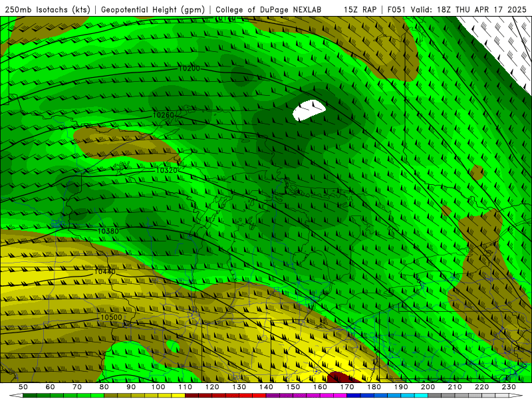This screenshot has height=399, width=532.
Task: Click the legend value 200
Action: pyautogui.click(x=428, y=387)
